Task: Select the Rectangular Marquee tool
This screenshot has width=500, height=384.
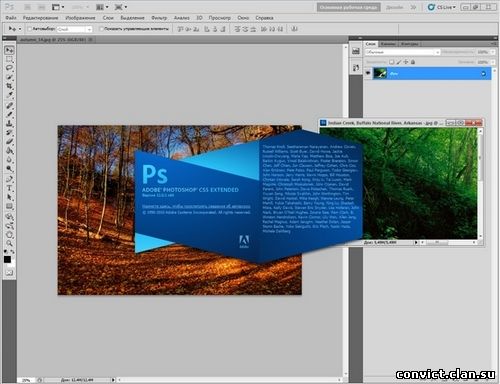Action: coord(9,59)
